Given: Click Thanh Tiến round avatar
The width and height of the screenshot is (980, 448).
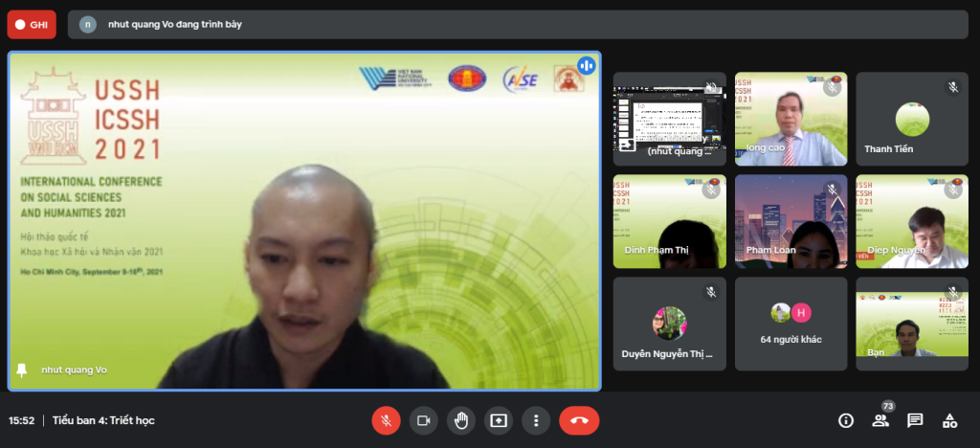Looking at the screenshot, I should (x=912, y=119).
